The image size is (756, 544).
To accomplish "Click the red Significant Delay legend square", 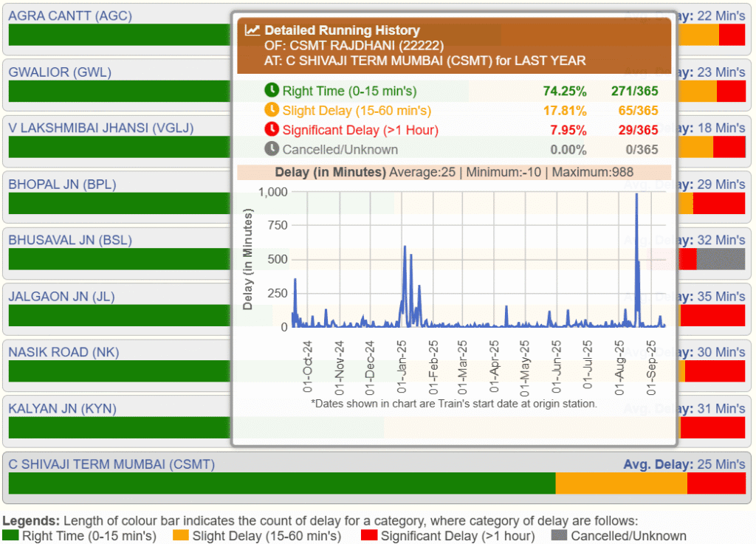I will click(369, 536).
